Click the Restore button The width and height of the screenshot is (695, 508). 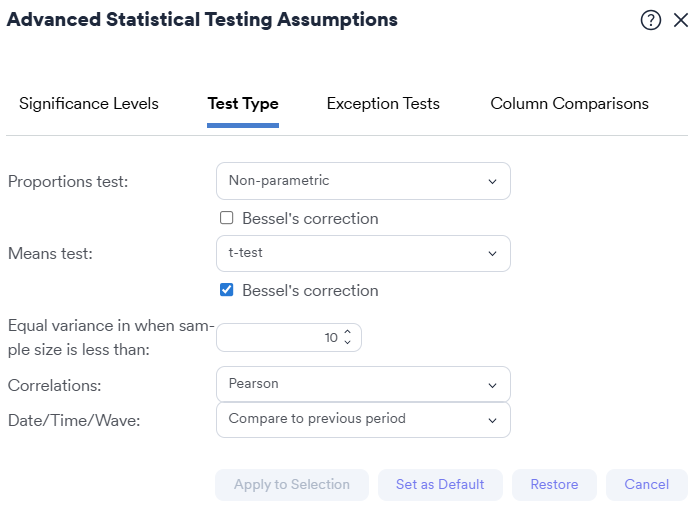coord(554,485)
